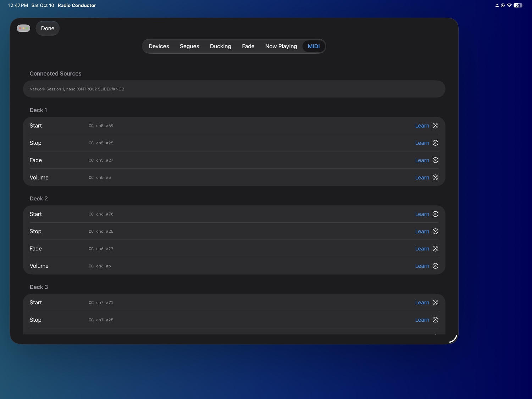Learn MIDI control for Deck 2 Fade
The width and height of the screenshot is (532, 399).
coord(422,249)
